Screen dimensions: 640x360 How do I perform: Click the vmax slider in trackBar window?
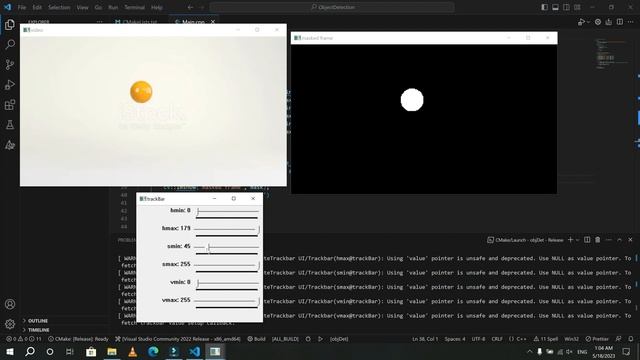pos(227,301)
